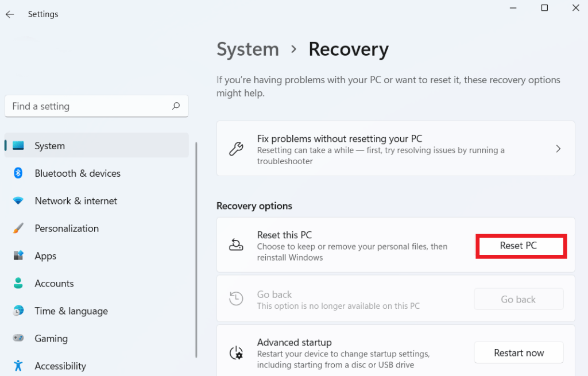Viewport: 588px width, 376px height.
Task: Click the Reset this PC cloud icon
Action: click(237, 245)
